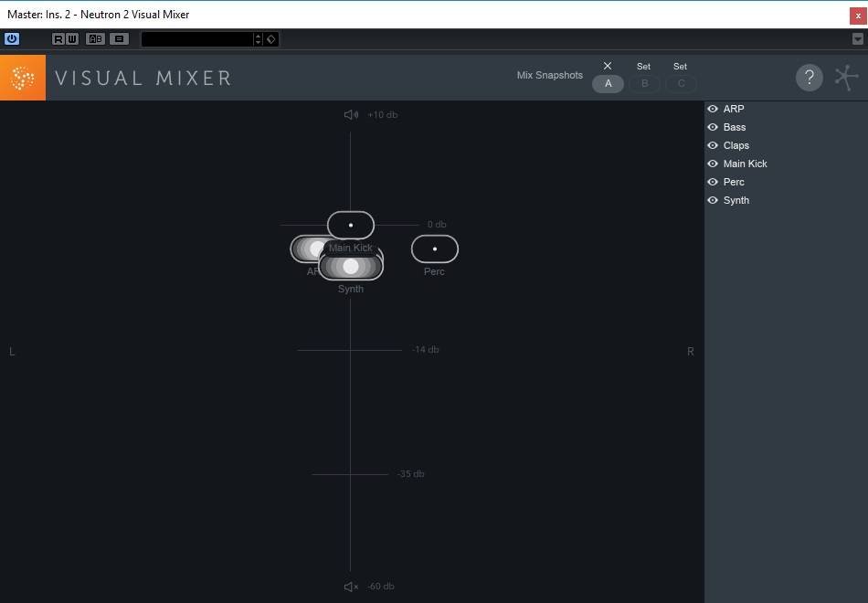This screenshot has height=603, width=868.
Task: Clear snapshot A with the X icon
Action: [x=608, y=66]
